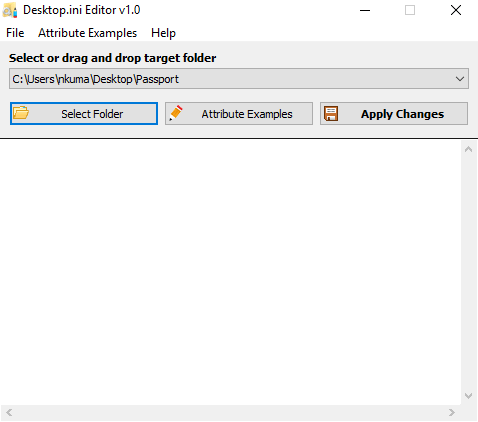Click the Attribute Examples button text
This screenshot has width=478, height=422.
click(247, 114)
